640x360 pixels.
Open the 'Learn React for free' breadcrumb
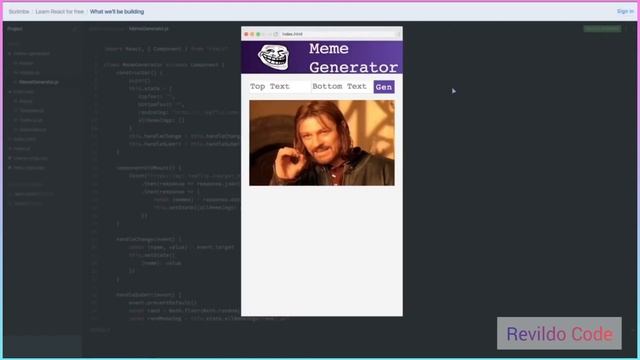[60, 11]
